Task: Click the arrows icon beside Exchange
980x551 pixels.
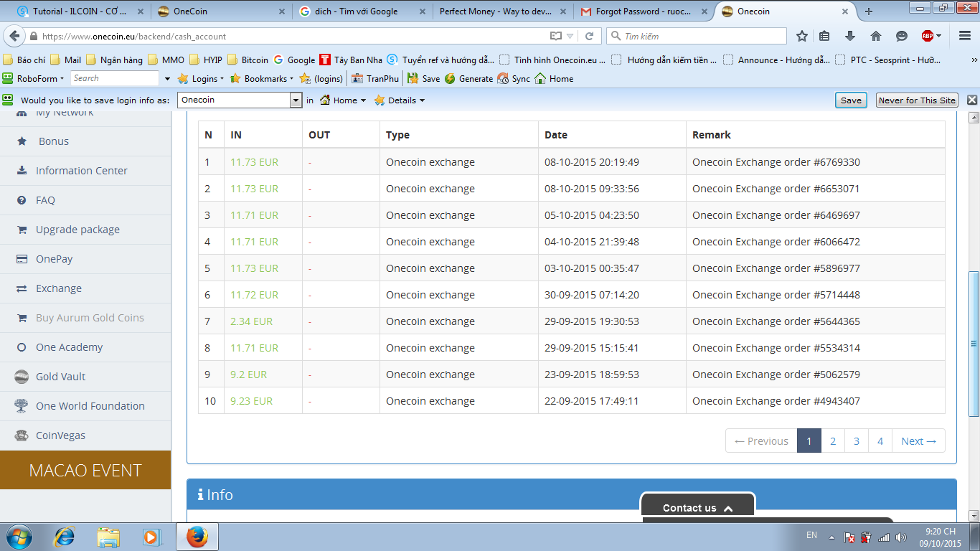Action: tap(22, 288)
